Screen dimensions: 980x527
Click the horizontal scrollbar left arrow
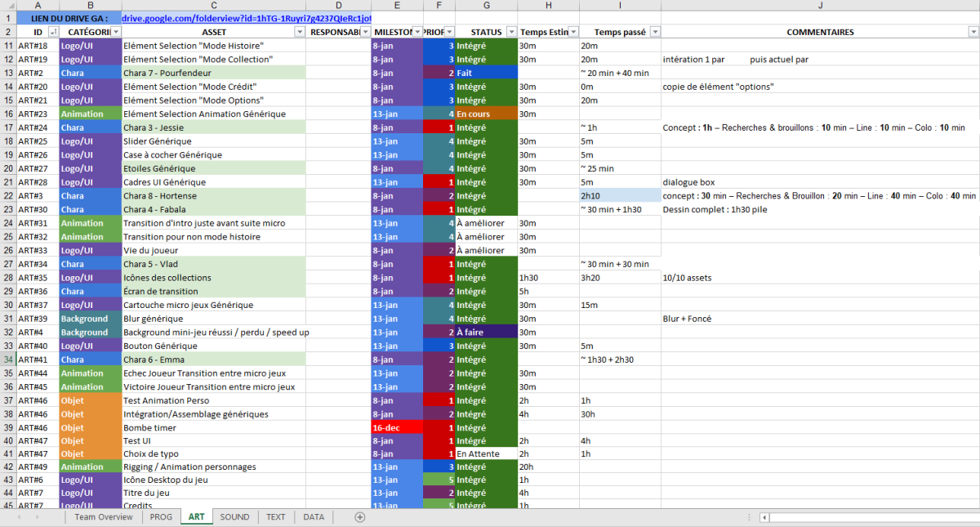click(x=764, y=517)
